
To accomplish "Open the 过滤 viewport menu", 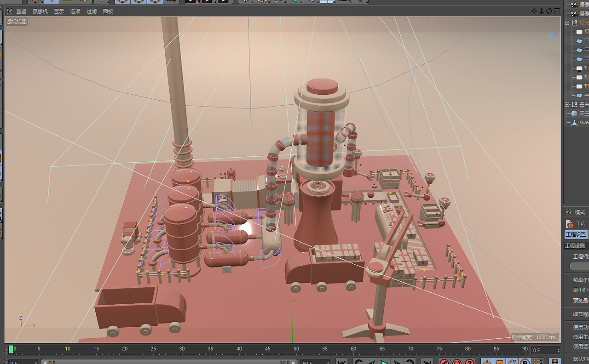I will 92,11.
